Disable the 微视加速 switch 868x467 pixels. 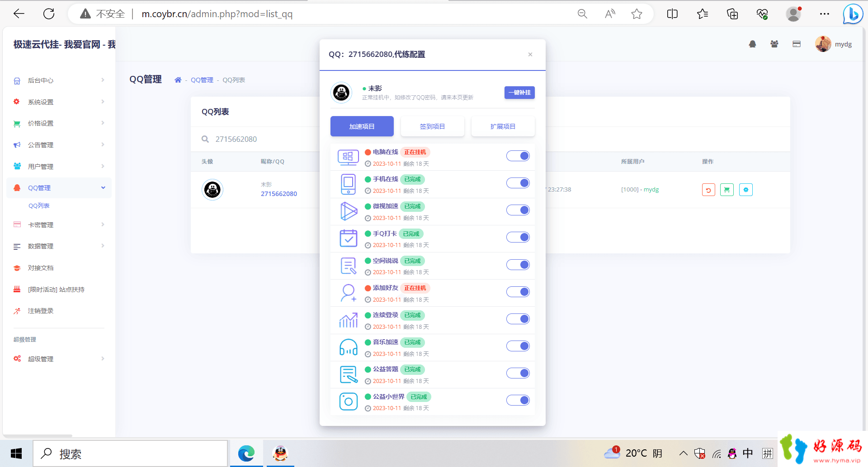(x=518, y=210)
